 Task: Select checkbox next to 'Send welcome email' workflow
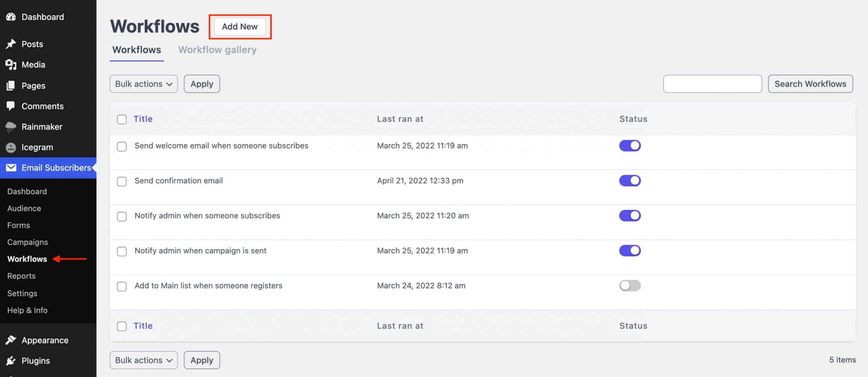pyautogui.click(x=122, y=146)
